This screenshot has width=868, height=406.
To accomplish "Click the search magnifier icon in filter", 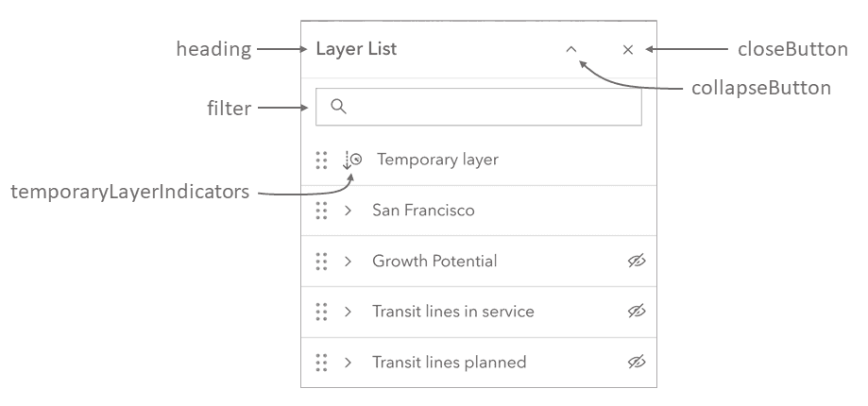I will pyautogui.click(x=338, y=108).
